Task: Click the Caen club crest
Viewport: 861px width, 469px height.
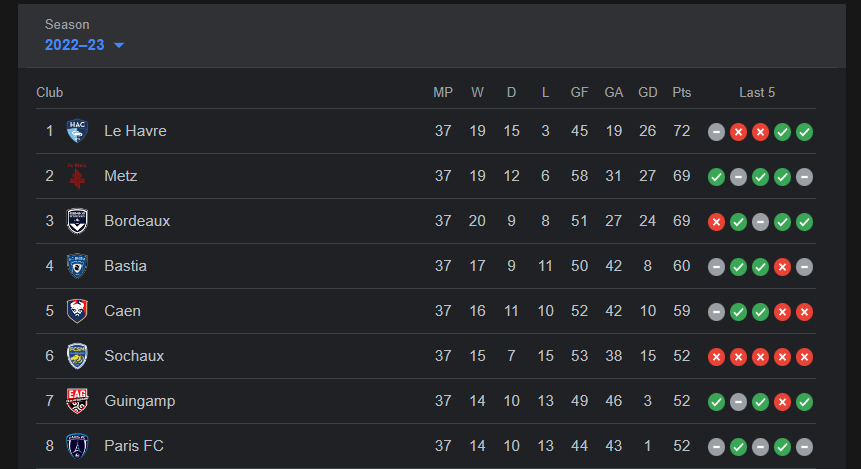Action: click(77, 311)
